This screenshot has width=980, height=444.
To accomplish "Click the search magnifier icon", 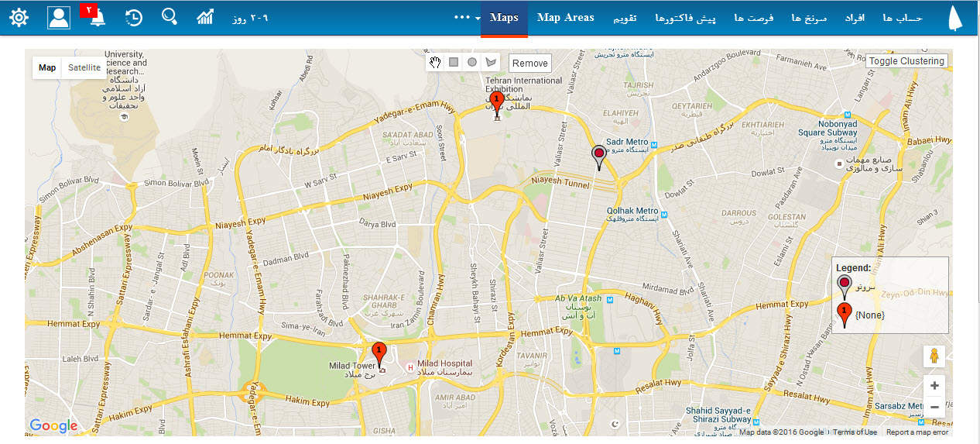I will click(170, 17).
